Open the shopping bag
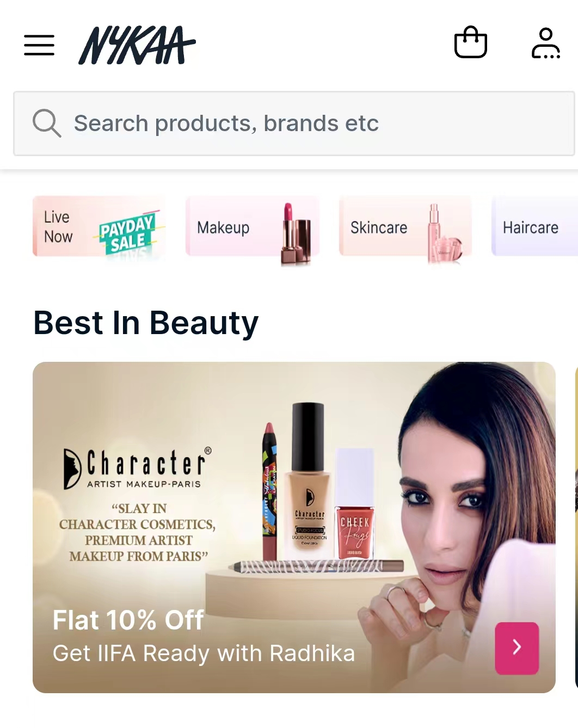The height and width of the screenshot is (728, 578). 471,42
